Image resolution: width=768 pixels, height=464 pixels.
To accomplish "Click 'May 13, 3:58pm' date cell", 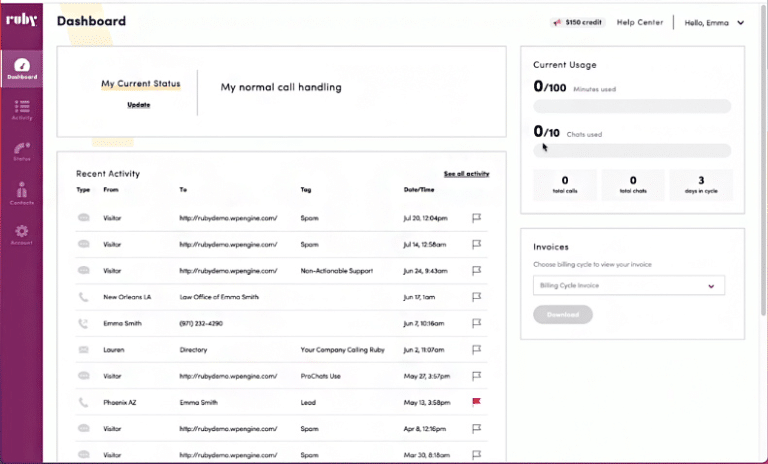I will (427, 403).
